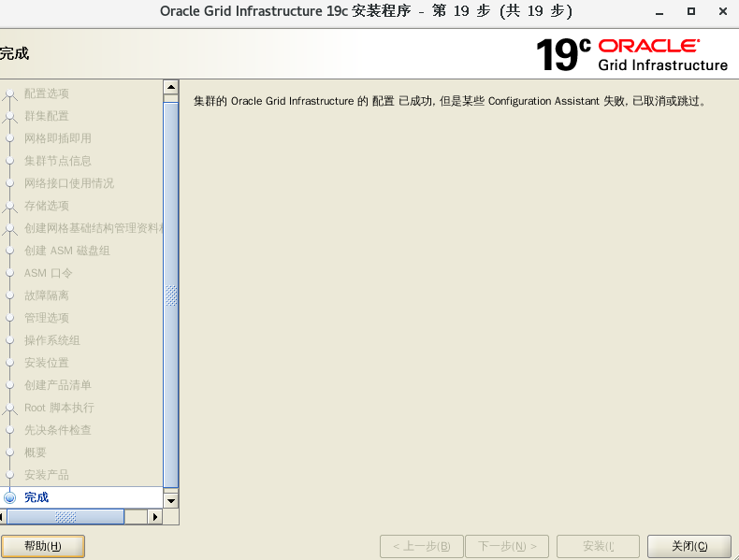Select the 网络接口使用情况 step
The height and width of the screenshot is (560, 739).
(69, 183)
